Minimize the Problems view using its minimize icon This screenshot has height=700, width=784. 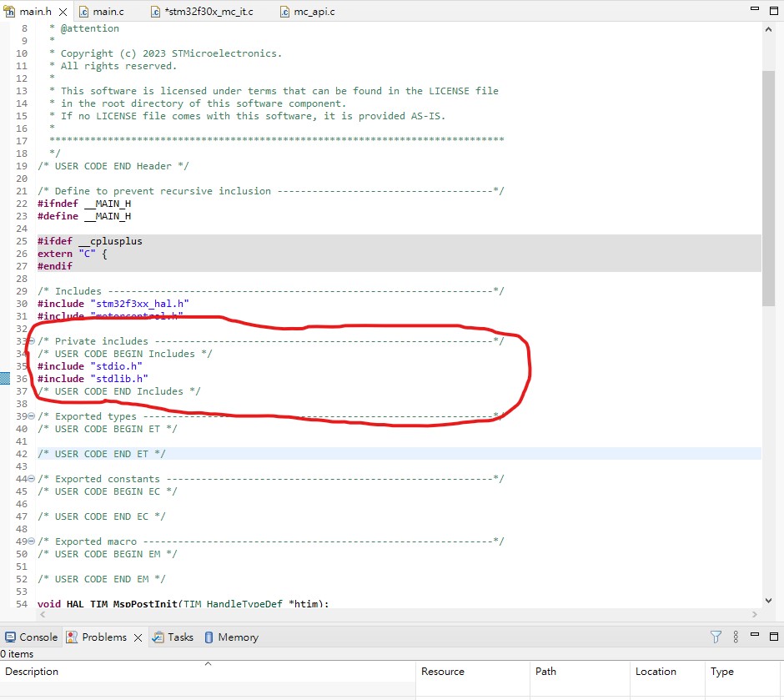point(756,637)
